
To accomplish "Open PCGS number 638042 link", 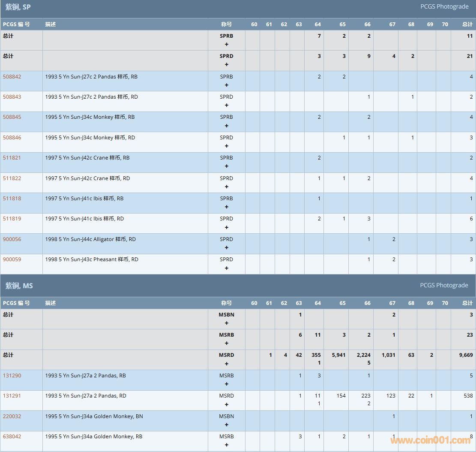I will 12,437.
